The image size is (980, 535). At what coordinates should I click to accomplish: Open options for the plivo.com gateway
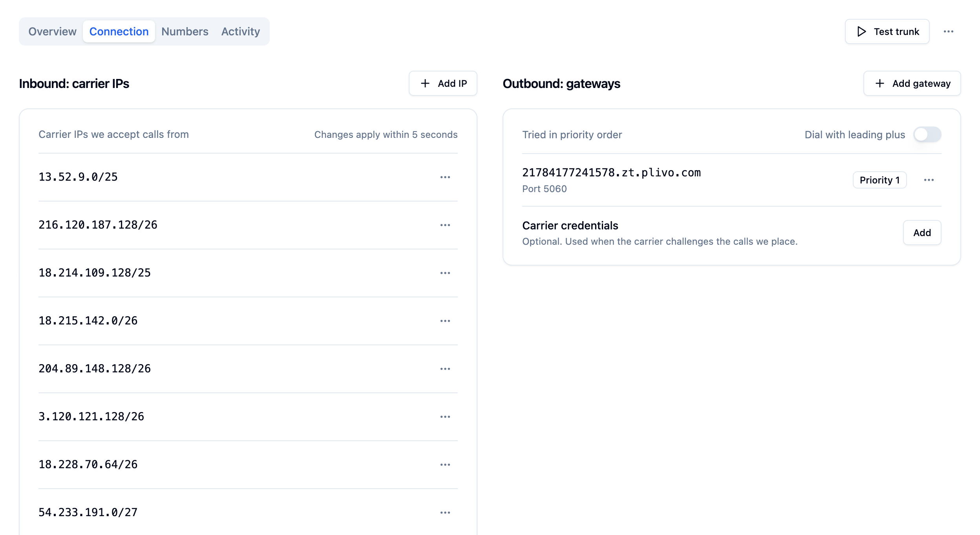929,180
